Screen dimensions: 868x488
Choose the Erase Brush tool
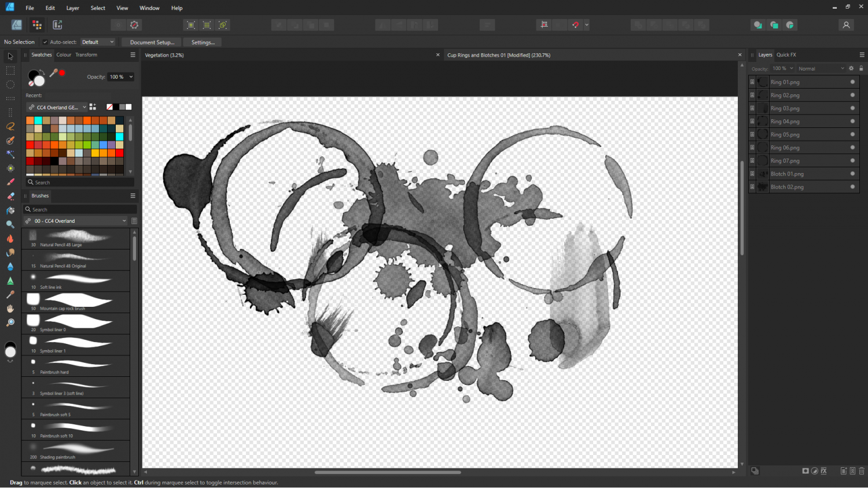(x=10, y=196)
